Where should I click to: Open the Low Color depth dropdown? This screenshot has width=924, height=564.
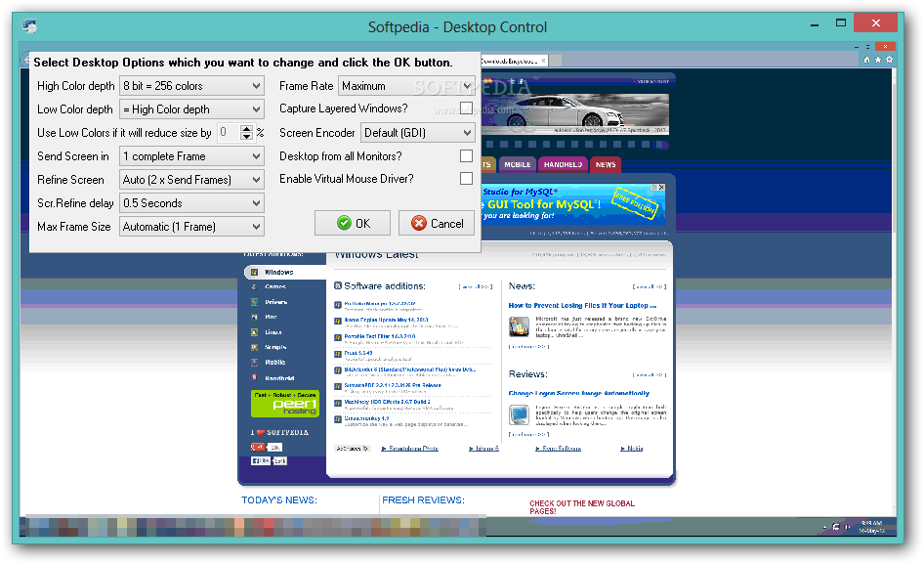point(191,109)
